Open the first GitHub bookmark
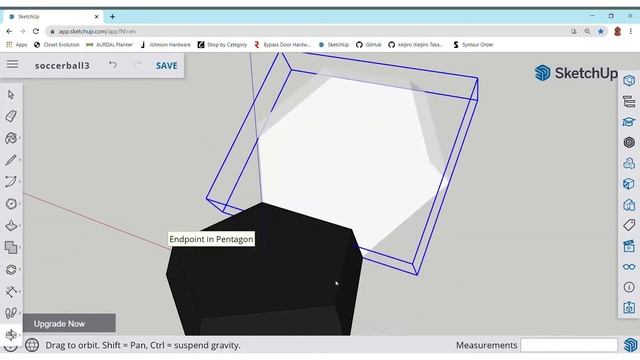The width and height of the screenshot is (640, 360). coord(369,45)
